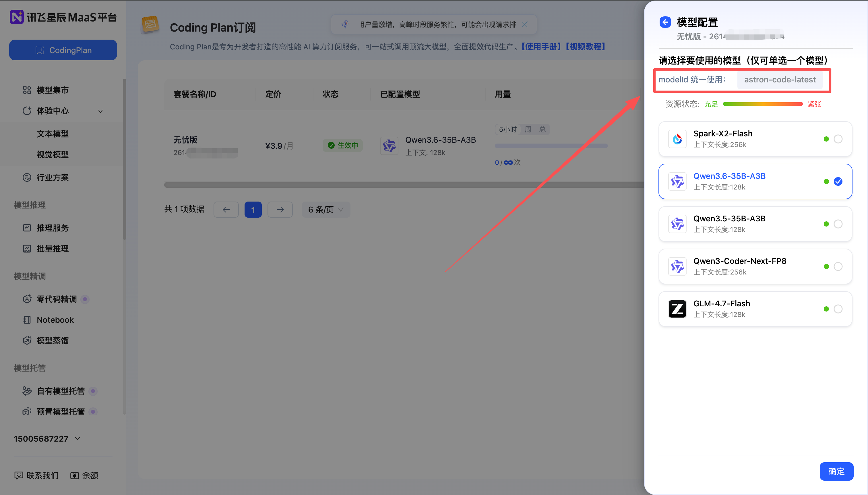The image size is (868, 495).
Task: Click the Qwen logo in the subscription table row
Action: click(389, 146)
